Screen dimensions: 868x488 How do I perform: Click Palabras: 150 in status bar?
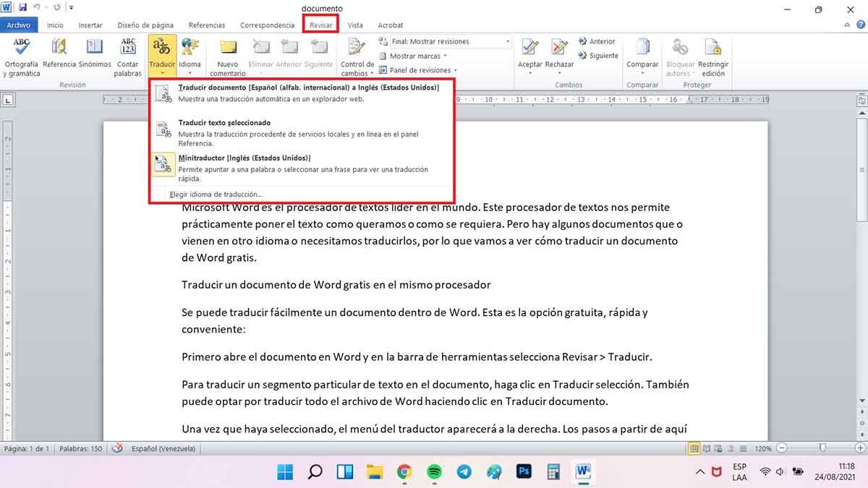pyautogui.click(x=80, y=449)
